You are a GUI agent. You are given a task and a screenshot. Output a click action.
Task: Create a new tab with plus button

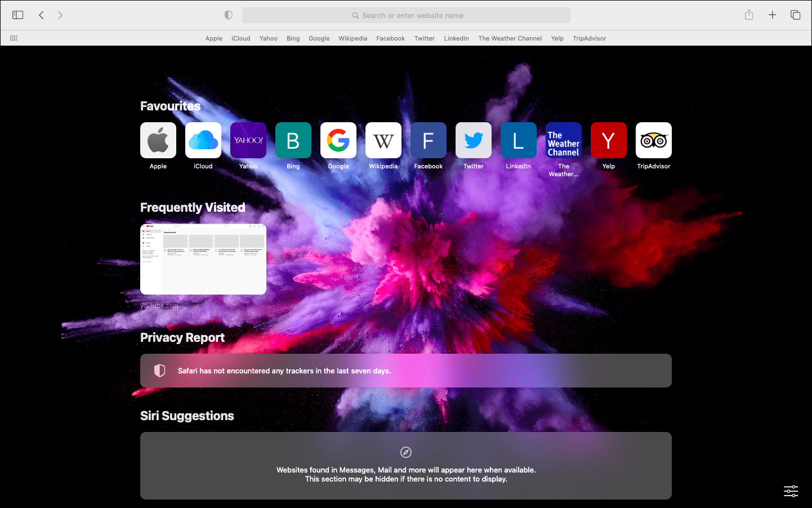point(772,15)
